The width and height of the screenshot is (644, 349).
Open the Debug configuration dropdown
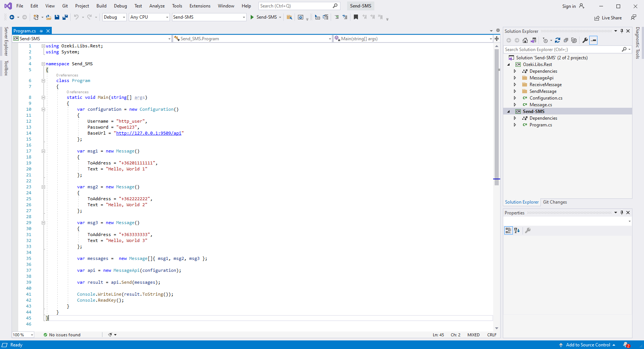click(x=114, y=17)
